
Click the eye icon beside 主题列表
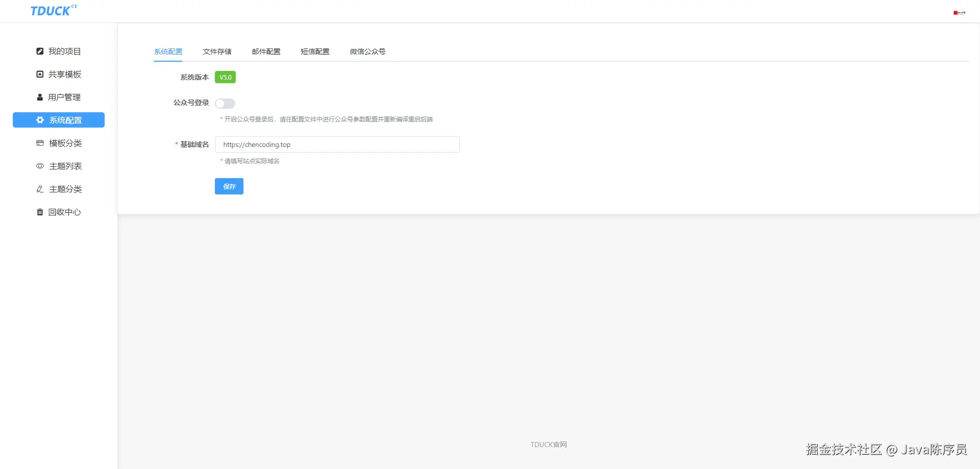click(x=40, y=166)
